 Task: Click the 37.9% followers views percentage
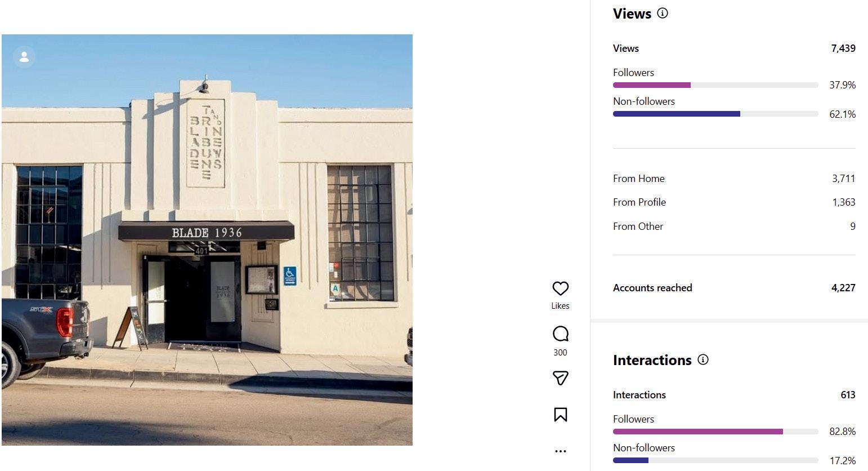tap(843, 85)
